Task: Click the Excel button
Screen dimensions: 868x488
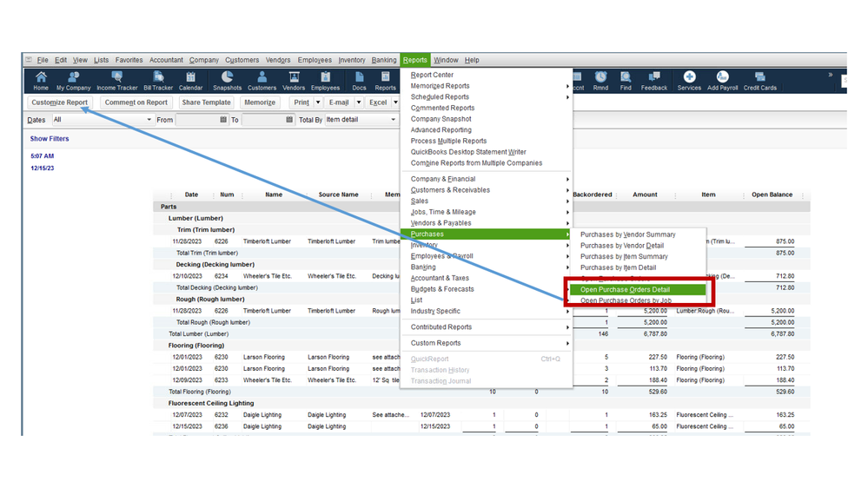Action: pyautogui.click(x=378, y=102)
